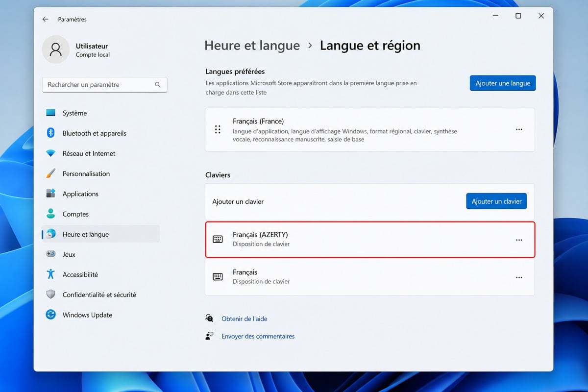
Task: Open Accessibilité settings
Action: 101,274
